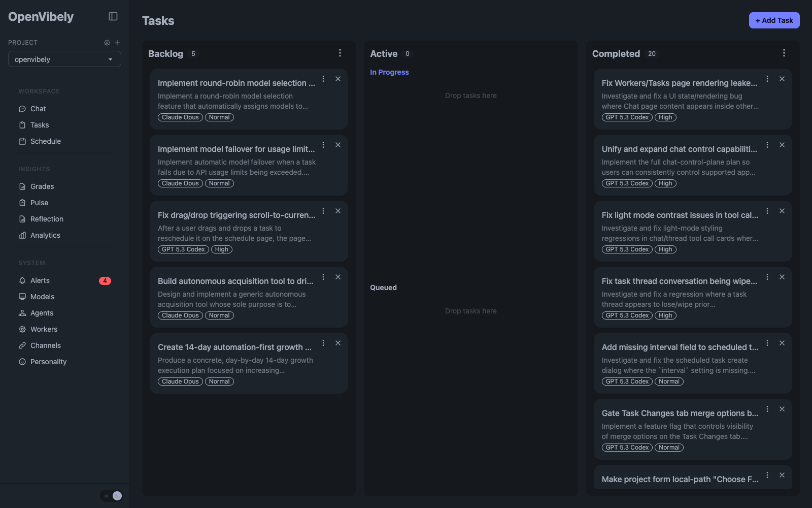The image size is (812, 508).
Task: Remove the Fix Workers/Tasks rendering task
Action: pyautogui.click(x=782, y=79)
